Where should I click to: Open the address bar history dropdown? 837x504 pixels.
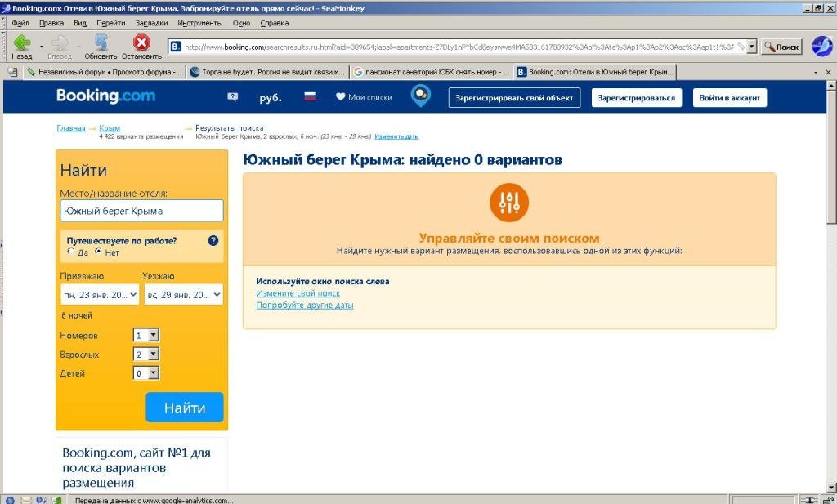click(752, 47)
